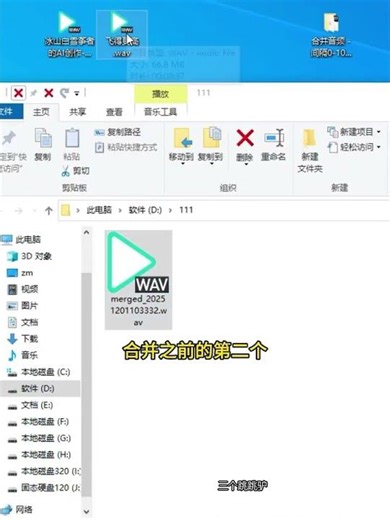390x520 pixels.
Task: Click the navigation pane scrollbar thumb
Action: tap(86, 385)
